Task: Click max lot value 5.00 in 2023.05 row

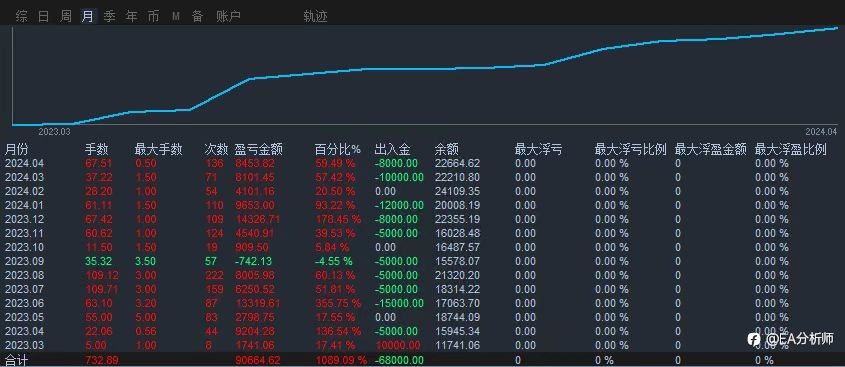Action: pos(146,317)
